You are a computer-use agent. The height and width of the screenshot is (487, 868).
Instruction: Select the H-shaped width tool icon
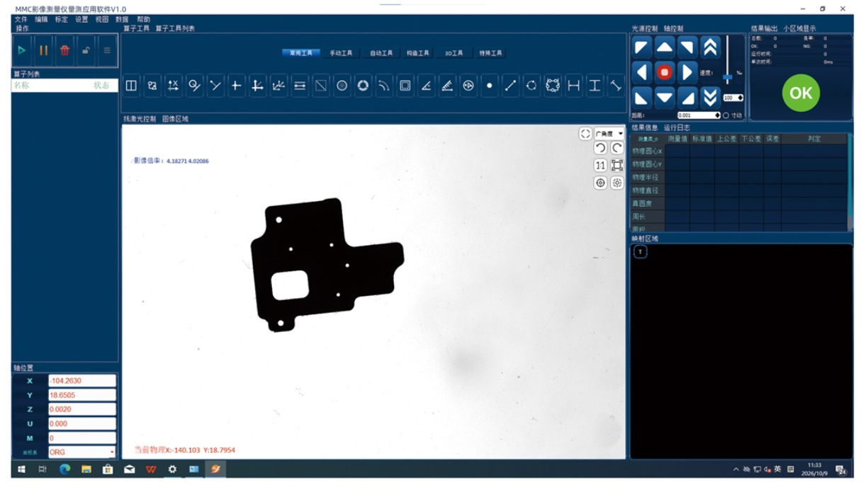click(574, 86)
